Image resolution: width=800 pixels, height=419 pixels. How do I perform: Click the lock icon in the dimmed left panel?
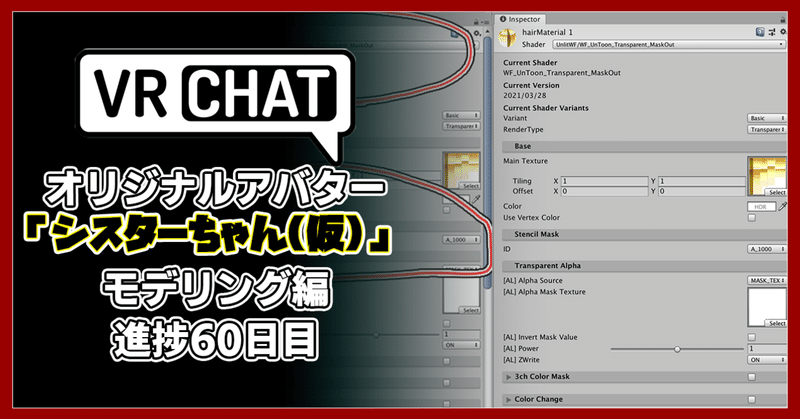[x=476, y=22]
